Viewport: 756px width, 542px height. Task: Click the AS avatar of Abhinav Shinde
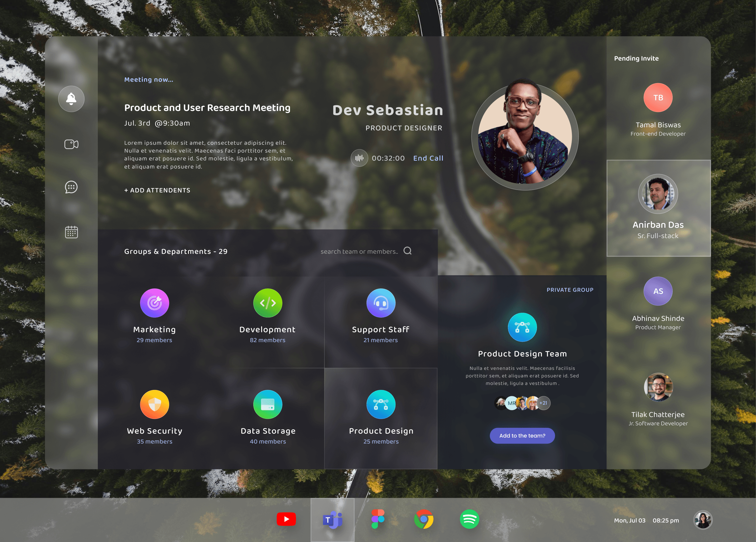pos(658,291)
